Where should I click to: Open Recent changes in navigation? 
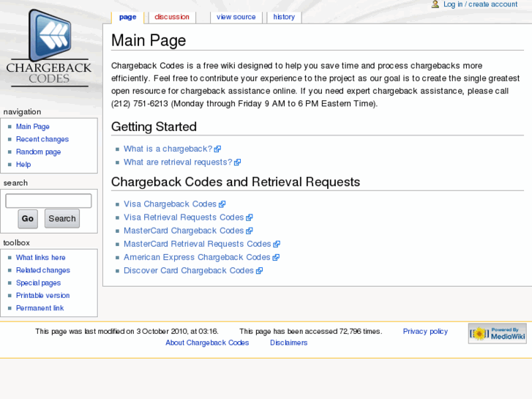(x=42, y=139)
